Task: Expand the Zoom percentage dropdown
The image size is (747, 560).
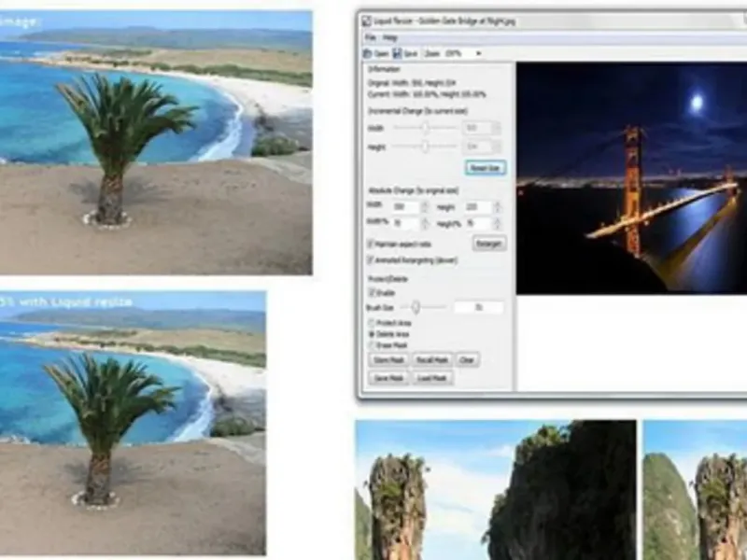Action: pos(479,53)
